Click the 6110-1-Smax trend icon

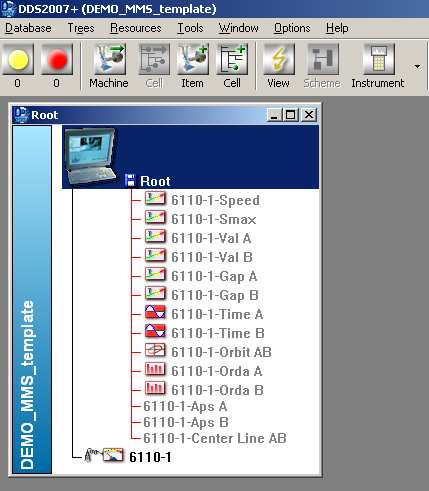pos(155,217)
